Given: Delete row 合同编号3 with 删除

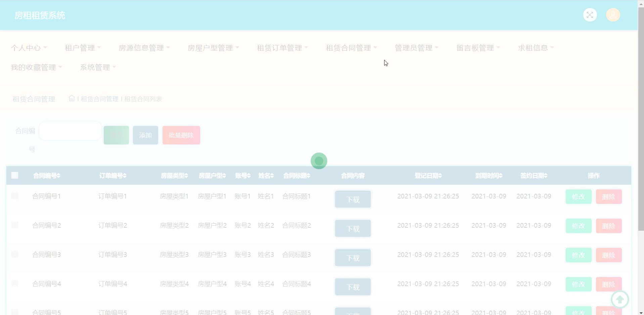Looking at the screenshot, I should point(609,255).
